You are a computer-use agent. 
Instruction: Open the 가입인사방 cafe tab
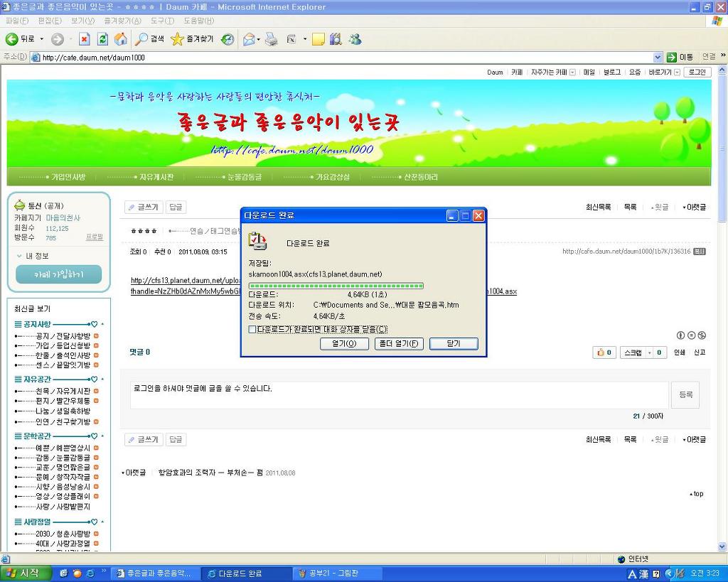[x=68, y=177]
